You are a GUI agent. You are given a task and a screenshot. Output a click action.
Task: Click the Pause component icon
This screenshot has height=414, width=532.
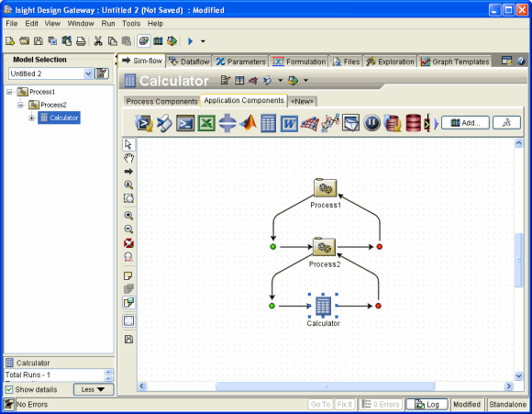click(x=371, y=123)
